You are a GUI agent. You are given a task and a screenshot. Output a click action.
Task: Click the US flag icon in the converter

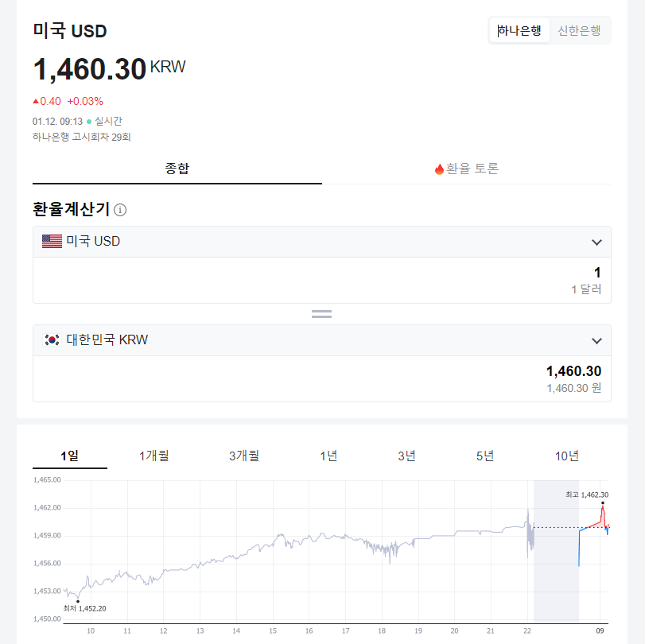(51, 240)
